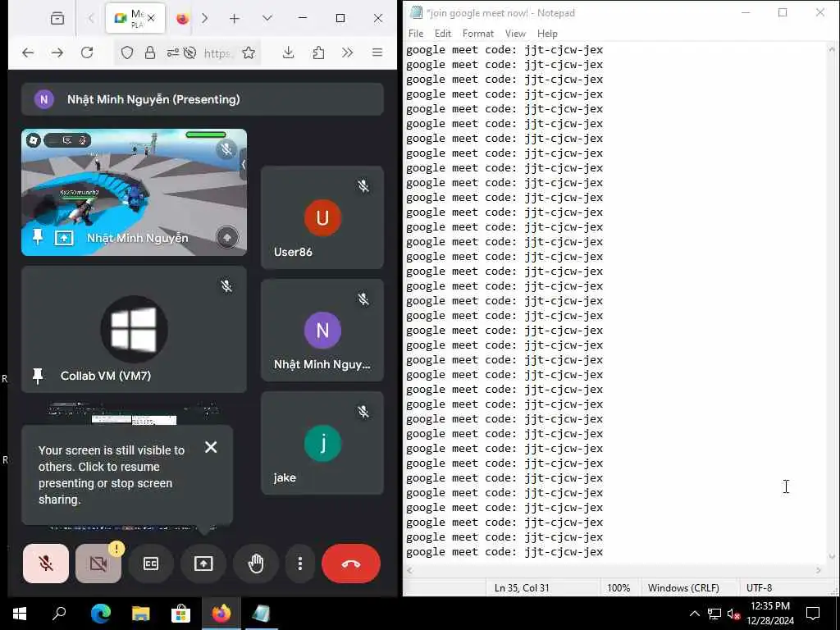Open Firefox hamburger application menu
Screen dimensions: 840x630
[377, 52]
